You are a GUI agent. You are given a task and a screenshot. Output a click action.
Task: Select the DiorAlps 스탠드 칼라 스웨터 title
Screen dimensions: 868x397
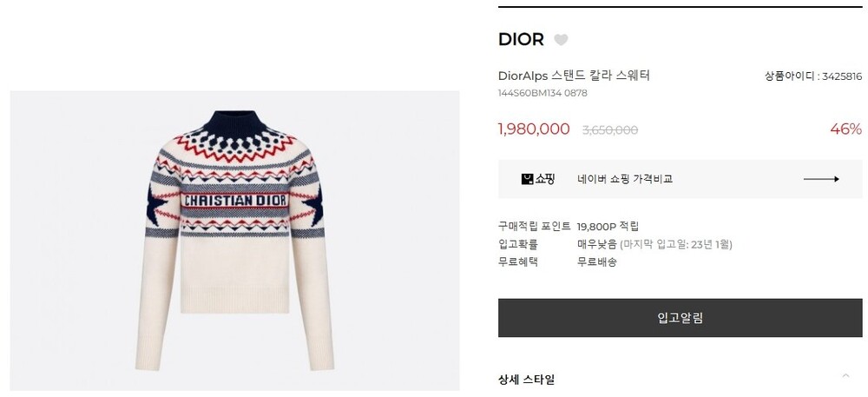574,76
